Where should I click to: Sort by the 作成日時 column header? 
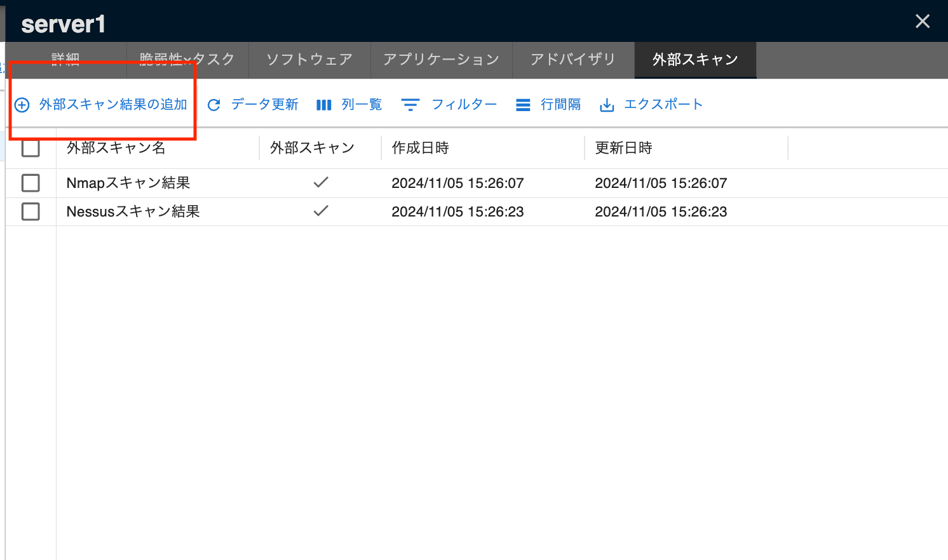click(x=421, y=147)
